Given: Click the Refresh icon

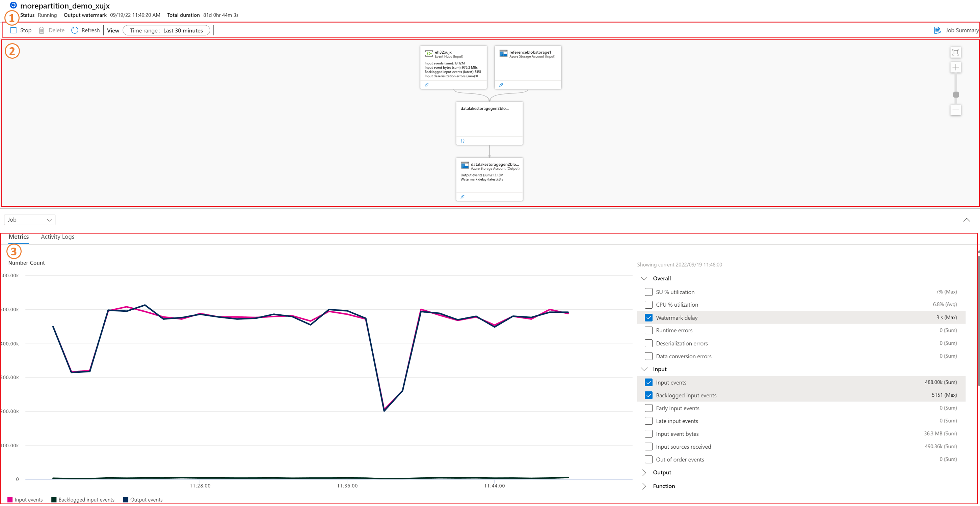Looking at the screenshot, I should (x=75, y=30).
